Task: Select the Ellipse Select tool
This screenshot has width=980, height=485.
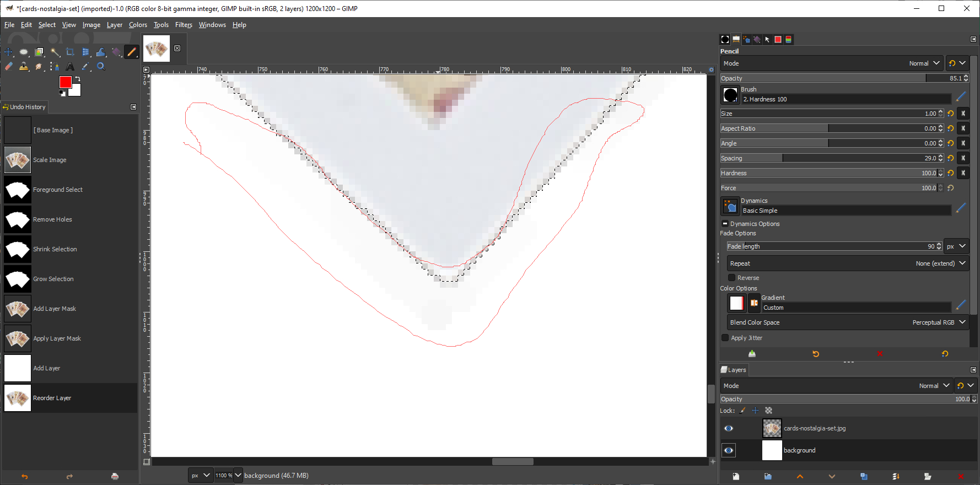Action: tap(24, 52)
